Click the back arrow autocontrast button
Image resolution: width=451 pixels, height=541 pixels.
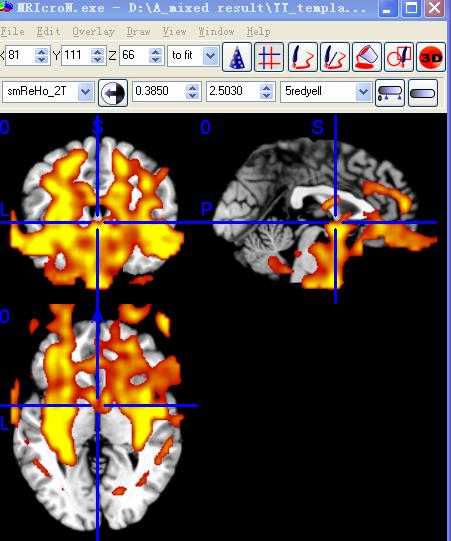113,92
